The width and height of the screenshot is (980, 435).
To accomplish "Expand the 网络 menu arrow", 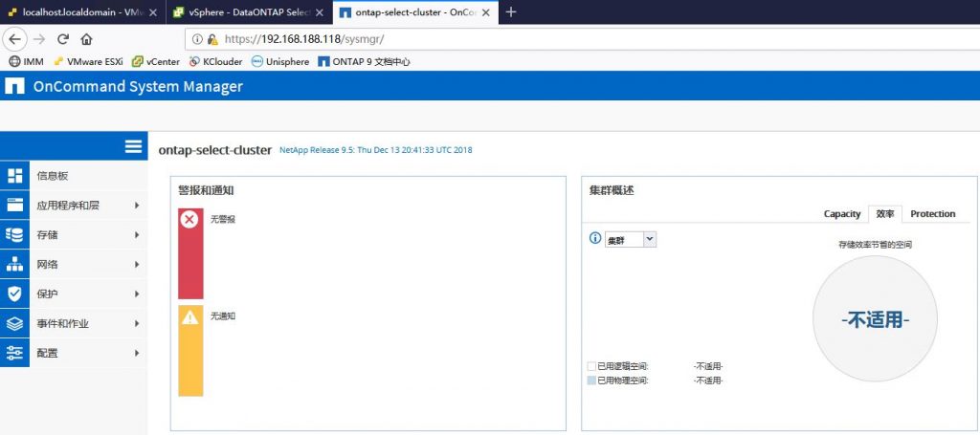I will point(137,265).
